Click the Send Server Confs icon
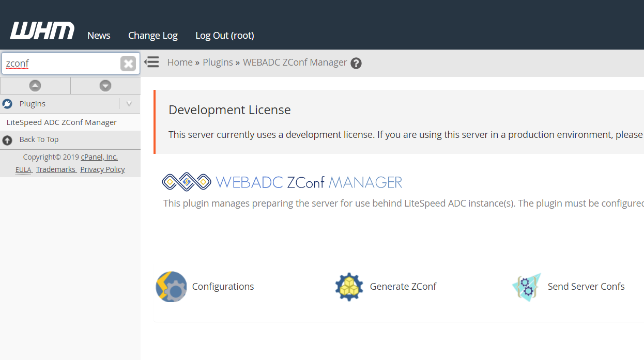644x360 pixels. (x=527, y=287)
